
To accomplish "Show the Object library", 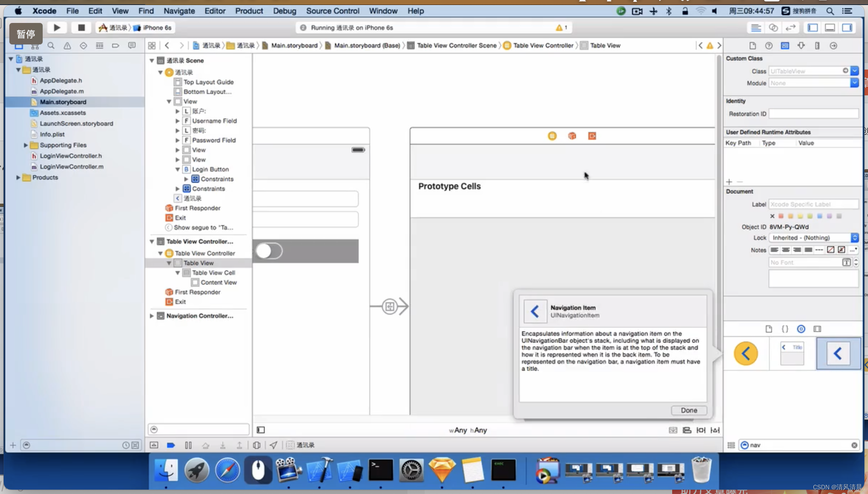I will tap(801, 329).
